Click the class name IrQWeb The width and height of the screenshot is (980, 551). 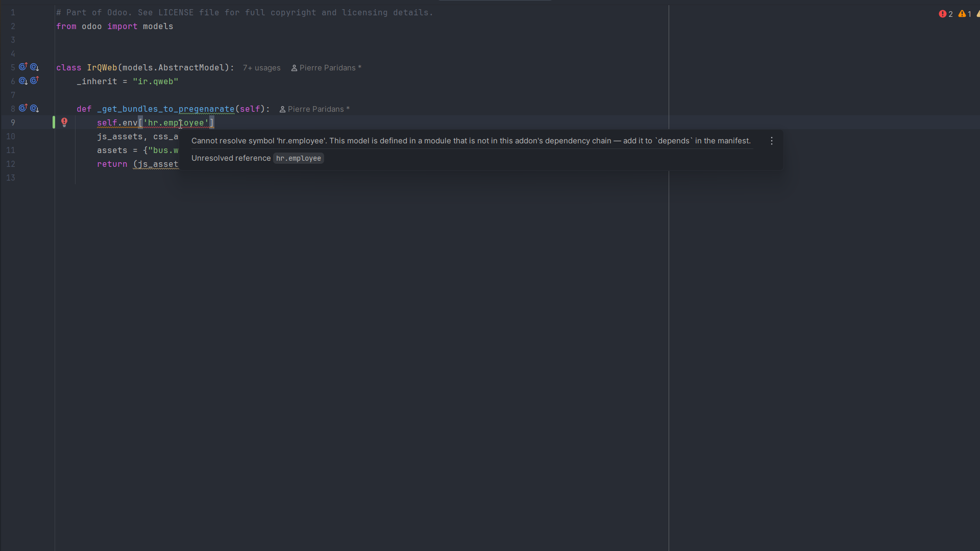(102, 68)
